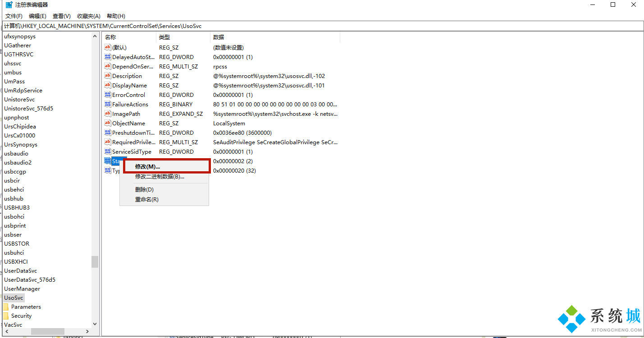Screen dimensions: 644x338
Task: Click the ImagePath expand-string icon
Action: click(x=108, y=114)
